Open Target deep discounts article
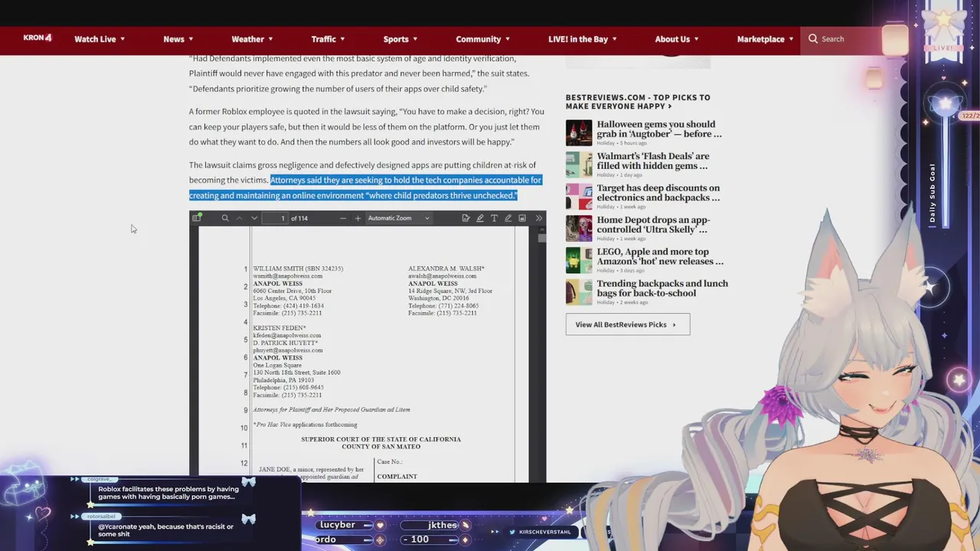The width and height of the screenshot is (980, 551). 658,193
